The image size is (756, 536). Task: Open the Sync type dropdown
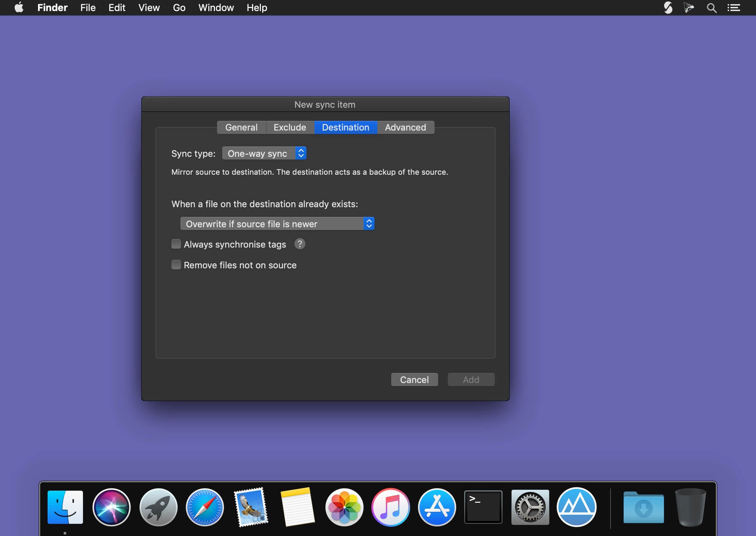point(264,153)
